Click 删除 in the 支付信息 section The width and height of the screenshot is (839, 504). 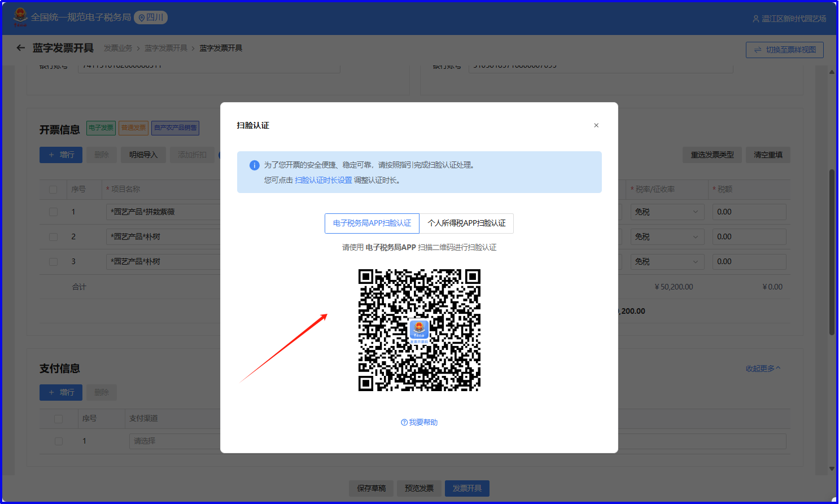[x=102, y=392]
